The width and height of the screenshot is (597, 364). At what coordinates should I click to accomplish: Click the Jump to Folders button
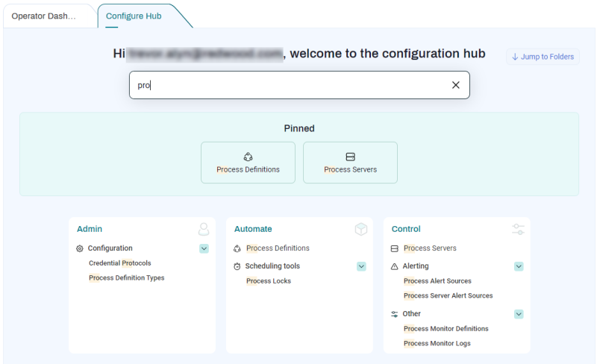(x=543, y=57)
